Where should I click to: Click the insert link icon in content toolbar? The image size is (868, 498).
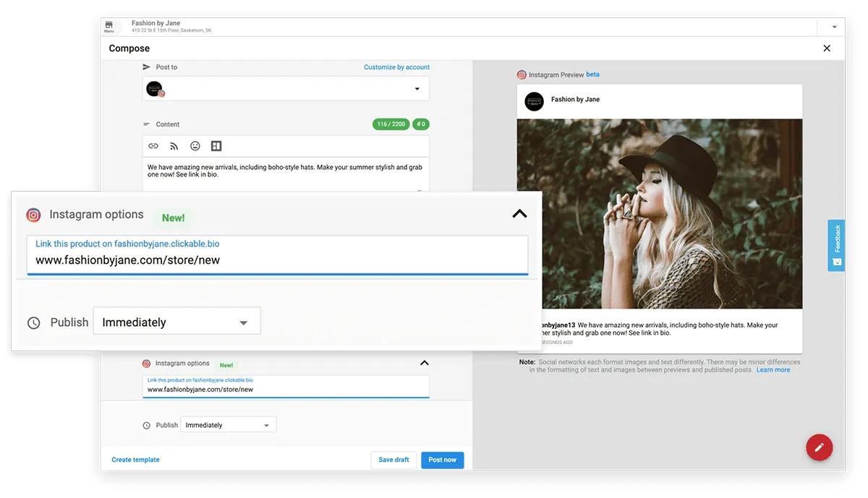pos(153,146)
